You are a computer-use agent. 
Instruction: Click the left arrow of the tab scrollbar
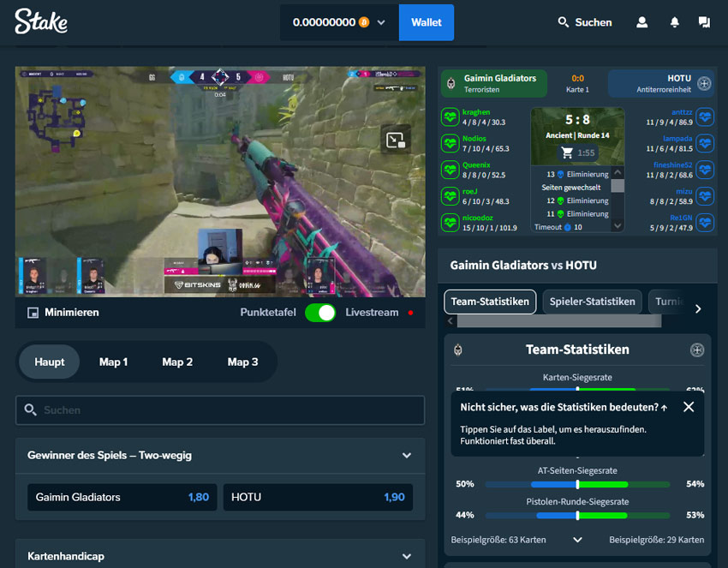pos(450,321)
